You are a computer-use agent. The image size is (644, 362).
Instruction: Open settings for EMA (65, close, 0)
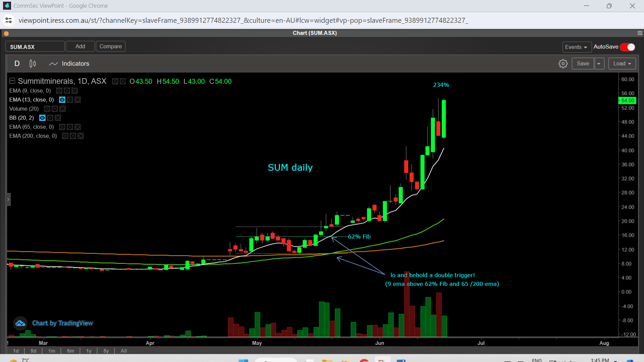pos(70,127)
